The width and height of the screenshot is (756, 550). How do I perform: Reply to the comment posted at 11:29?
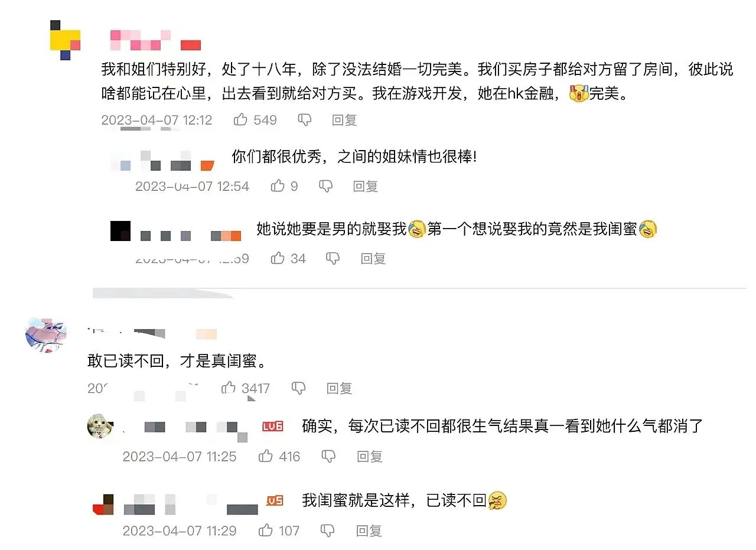click(x=369, y=531)
